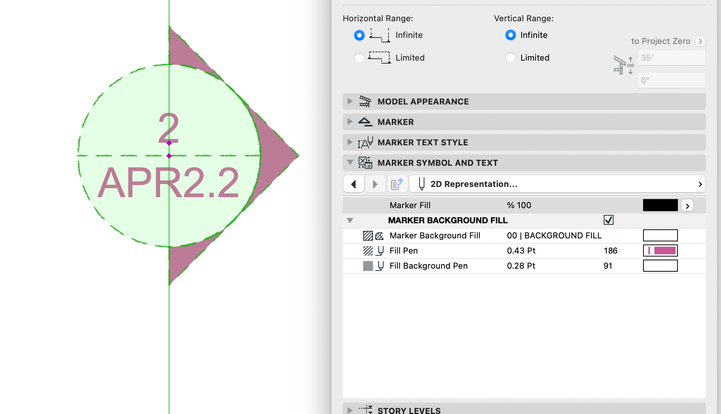The height and width of the screenshot is (414, 721).
Task: Select the Fill Pen 0.43 Pt value
Action: pyautogui.click(x=521, y=251)
